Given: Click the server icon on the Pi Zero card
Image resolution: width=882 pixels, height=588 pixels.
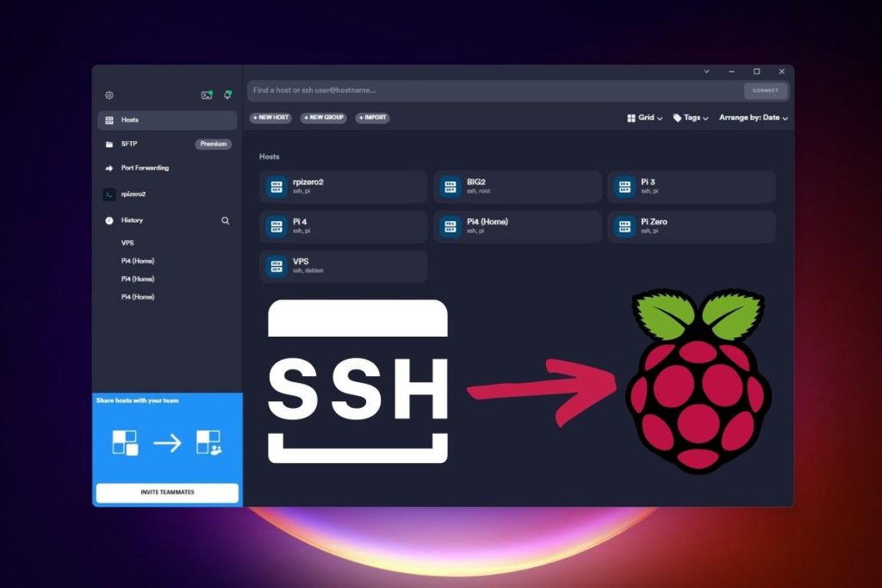Looking at the screenshot, I should click(x=623, y=226).
